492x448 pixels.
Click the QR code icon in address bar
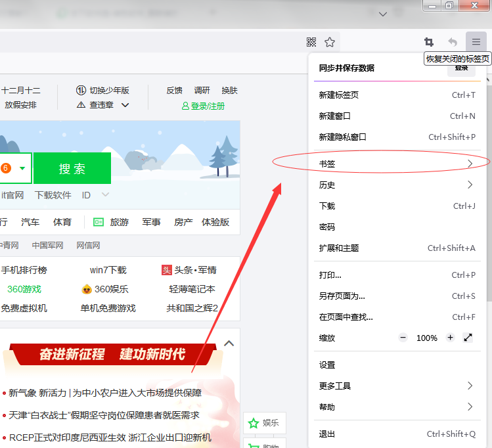311,42
